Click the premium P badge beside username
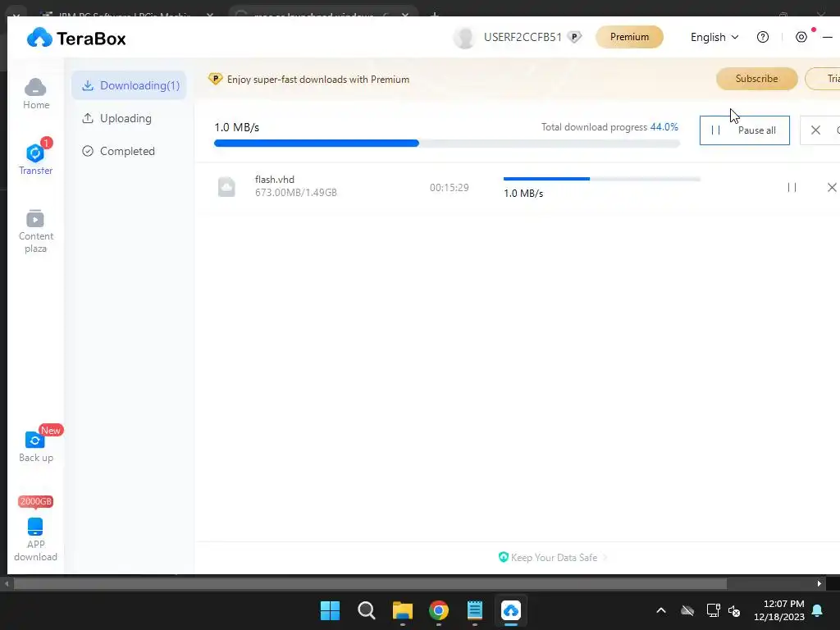Screen dimensions: 840x630 tap(574, 37)
